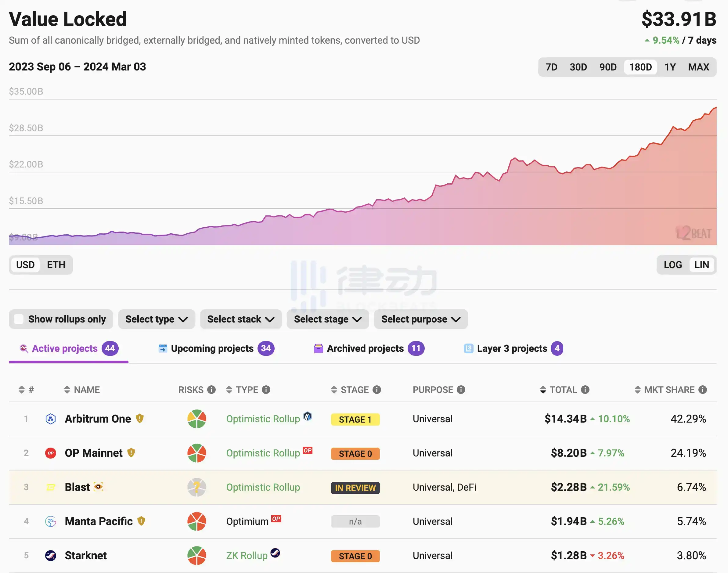Switch to Upcoming projects tab
The width and height of the screenshot is (728, 573).
coord(212,348)
